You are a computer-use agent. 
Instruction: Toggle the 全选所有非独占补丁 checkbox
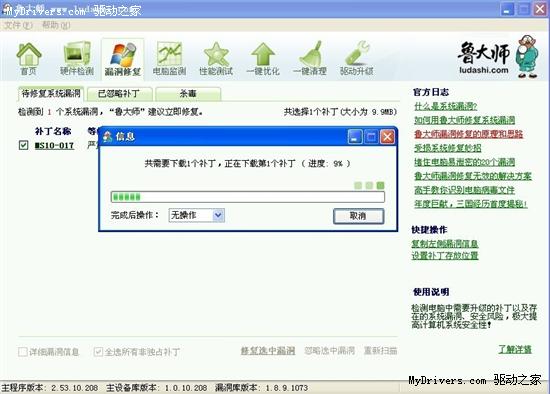(x=98, y=351)
